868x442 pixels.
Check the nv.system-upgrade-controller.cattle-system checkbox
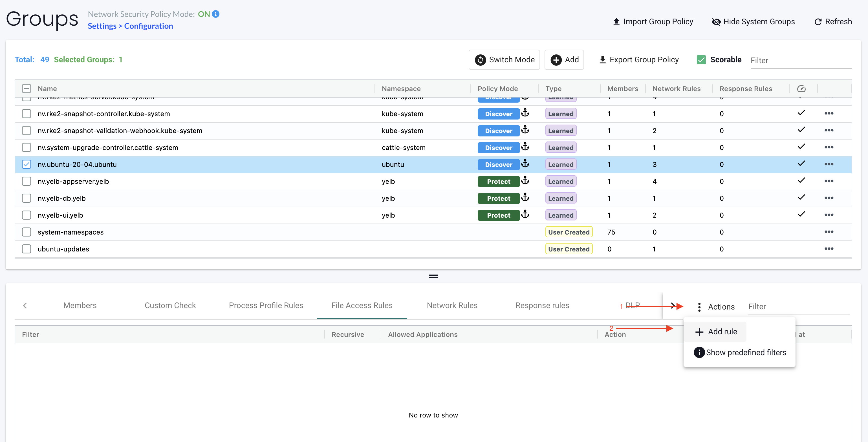tap(26, 147)
